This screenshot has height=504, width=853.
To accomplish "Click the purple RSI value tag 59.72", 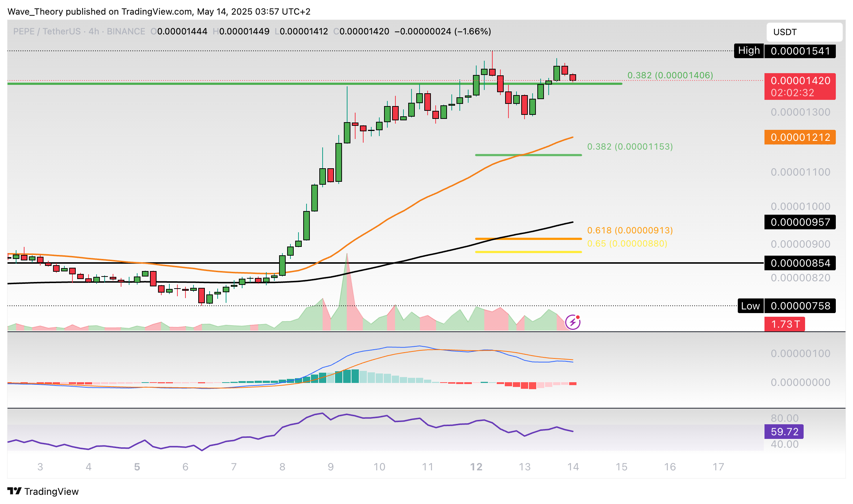I will coord(784,432).
